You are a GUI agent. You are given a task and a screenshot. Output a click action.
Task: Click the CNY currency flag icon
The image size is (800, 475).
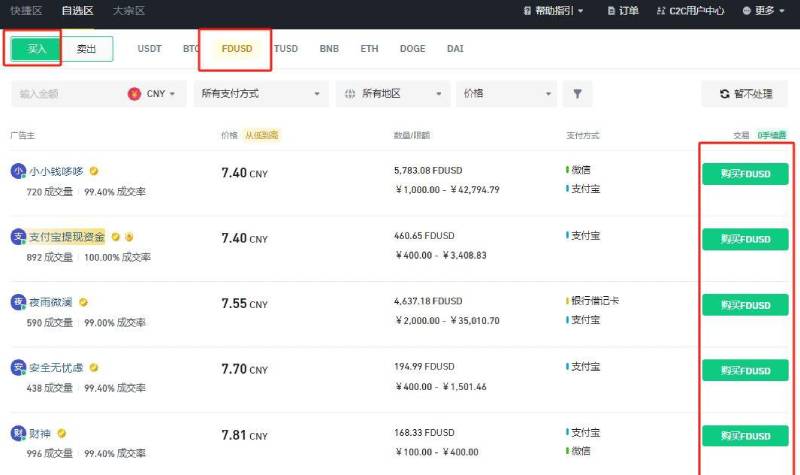pos(134,94)
